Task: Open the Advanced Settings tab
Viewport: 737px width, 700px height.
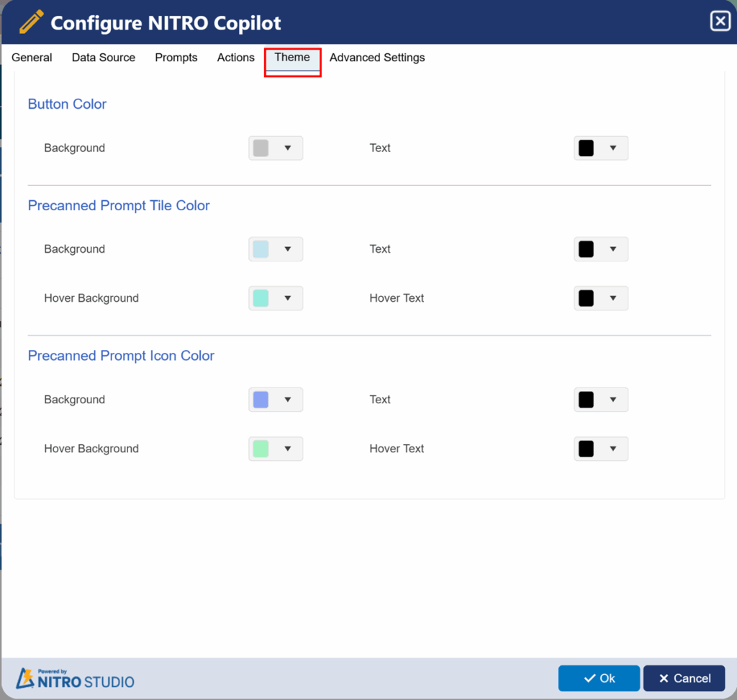Action: coord(377,58)
